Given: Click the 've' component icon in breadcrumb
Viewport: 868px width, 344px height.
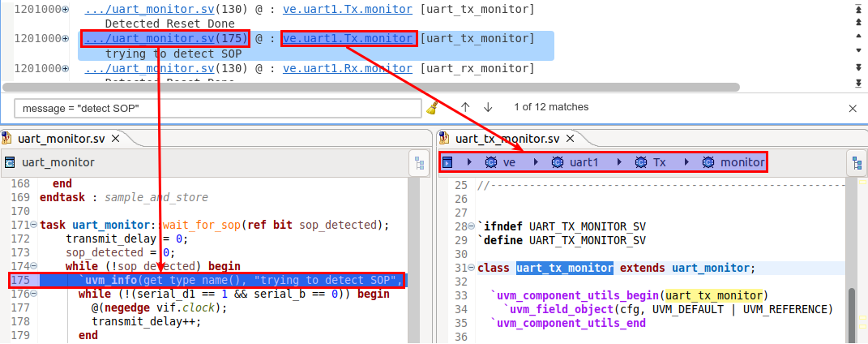Looking at the screenshot, I should (490, 163).
